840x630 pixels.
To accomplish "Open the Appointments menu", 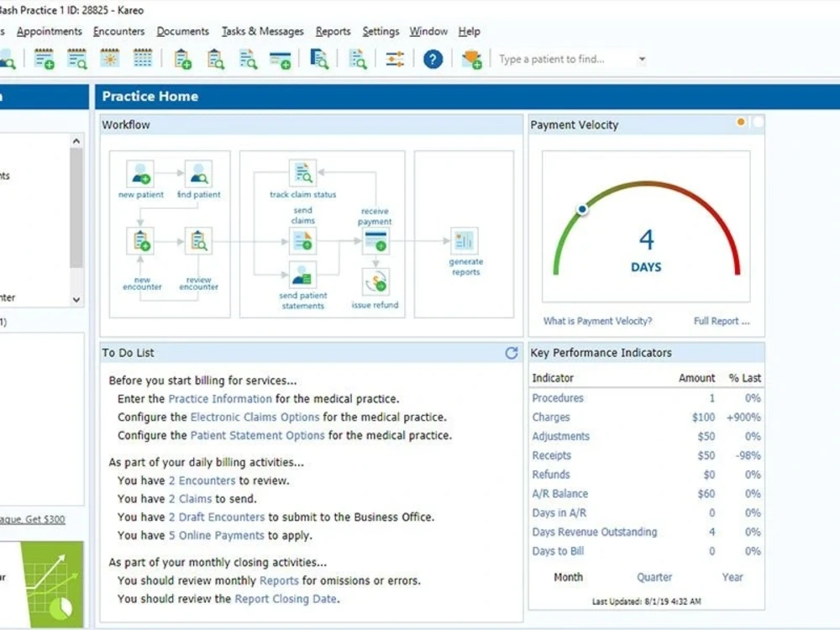I will 50,32.
